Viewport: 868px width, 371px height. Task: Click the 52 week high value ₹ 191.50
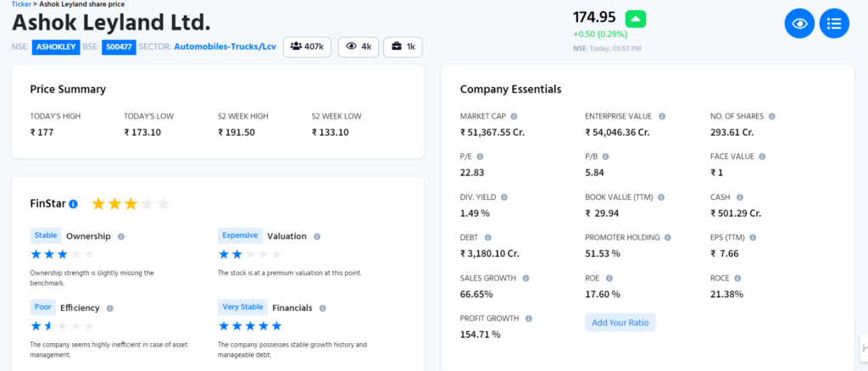(x=236, y=133)
